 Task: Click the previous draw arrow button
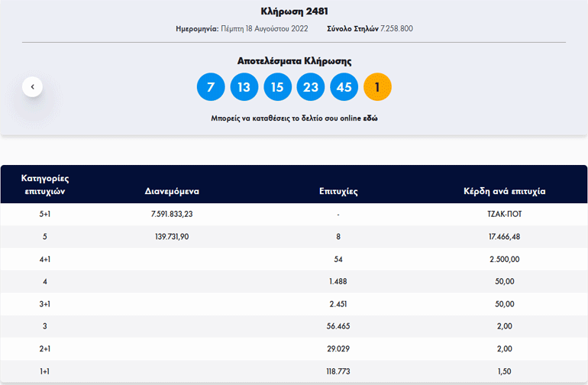coord(32,87)
